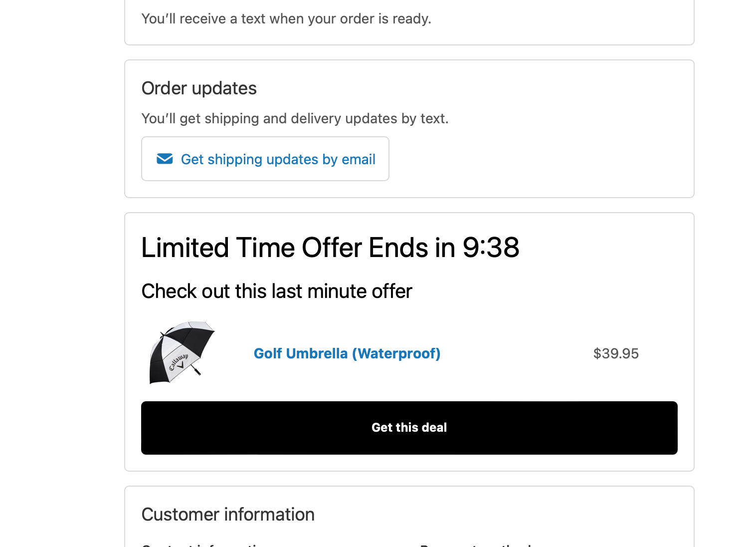Click the Customer information heading
756x547 pixels.
click(x=228, y=515)
